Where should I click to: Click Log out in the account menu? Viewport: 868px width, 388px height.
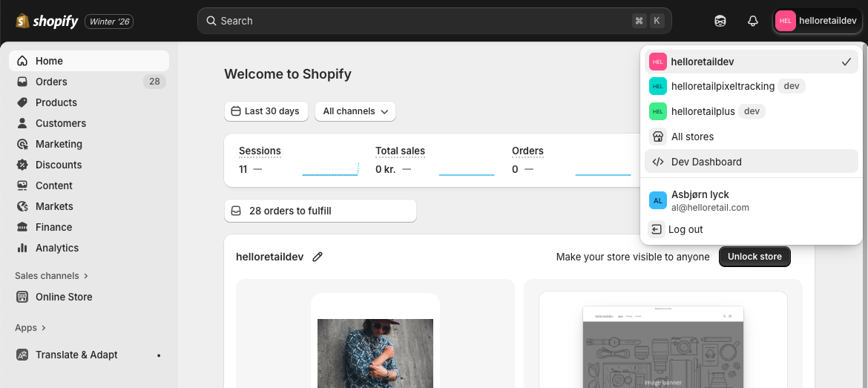point(685,229)
